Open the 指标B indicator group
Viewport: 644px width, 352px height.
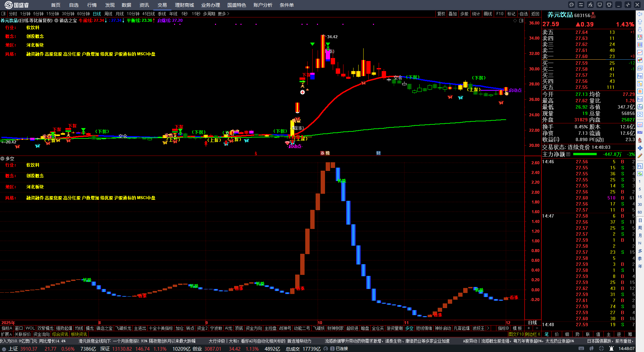click(503, 328)
